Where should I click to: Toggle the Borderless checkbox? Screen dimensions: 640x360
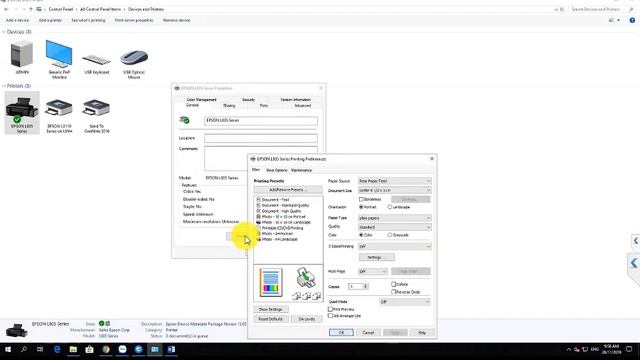(361, 199)
